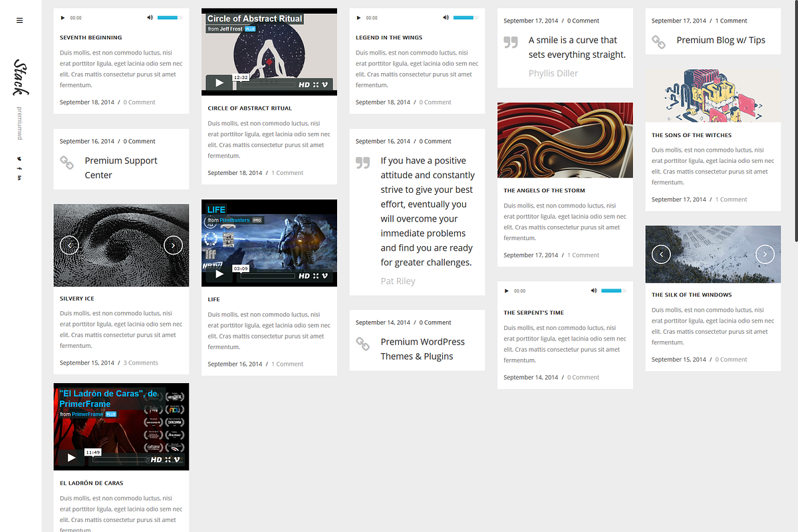Show next slide in Silk of the Windows slider
Screen dimensions: 798x532
click(x=765, y=254)
